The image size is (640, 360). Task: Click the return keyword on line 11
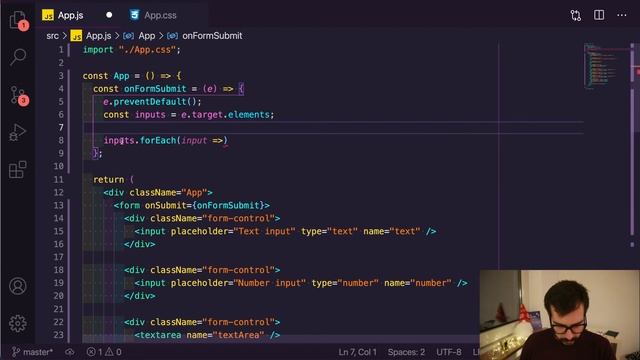tap(108, 180)
